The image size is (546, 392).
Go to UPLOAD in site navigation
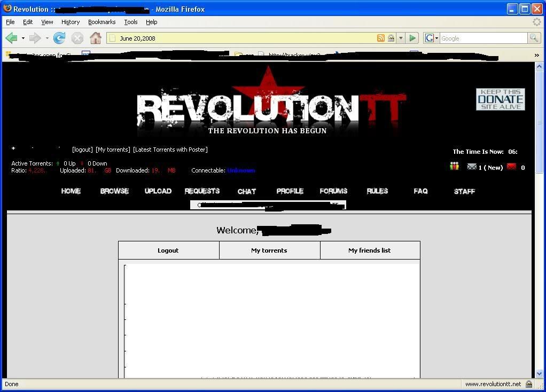158,191
